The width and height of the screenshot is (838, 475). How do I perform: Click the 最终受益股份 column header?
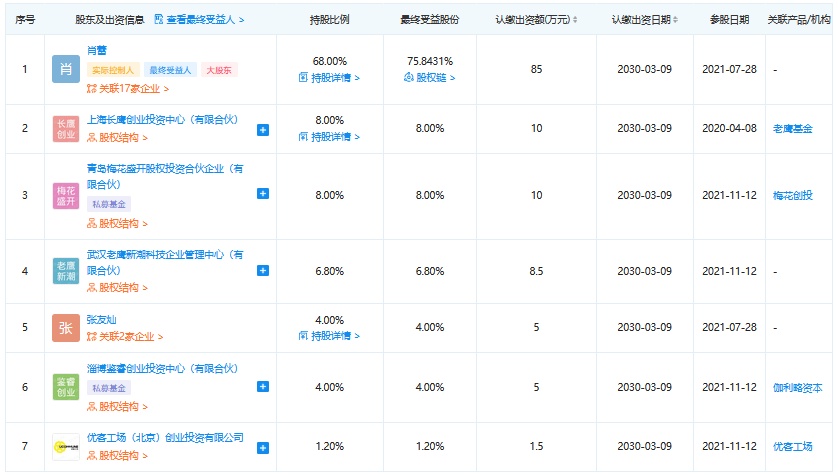click(430, 20)
